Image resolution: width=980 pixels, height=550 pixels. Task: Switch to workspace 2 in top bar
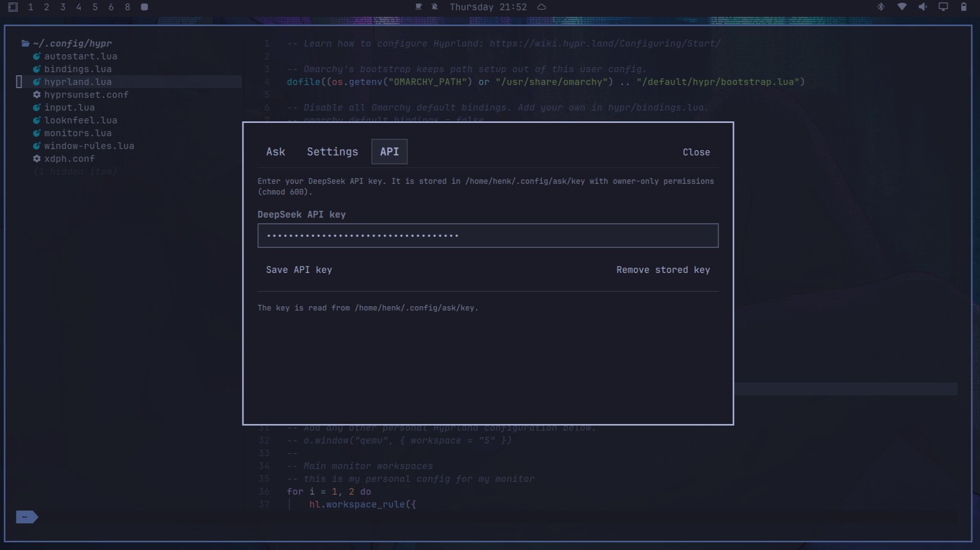47,7
